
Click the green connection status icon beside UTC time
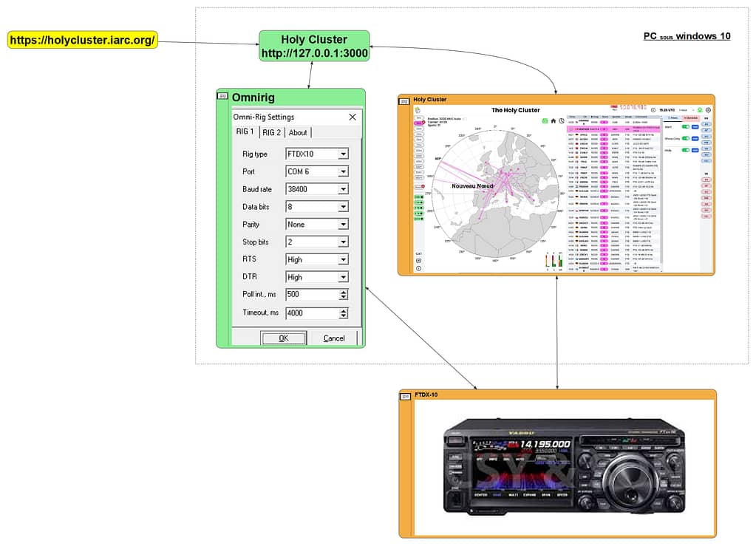pos(700,110)
